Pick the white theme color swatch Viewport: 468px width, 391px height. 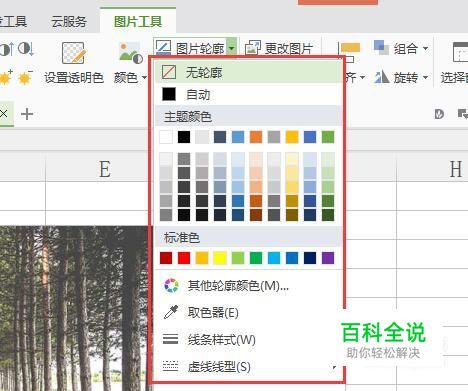coord(166,137)
